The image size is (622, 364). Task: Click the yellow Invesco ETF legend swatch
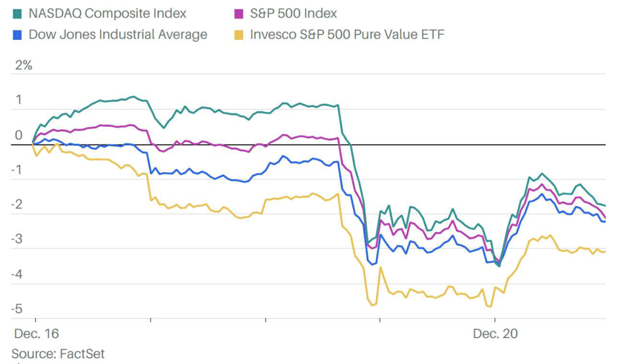click(239, 35)
